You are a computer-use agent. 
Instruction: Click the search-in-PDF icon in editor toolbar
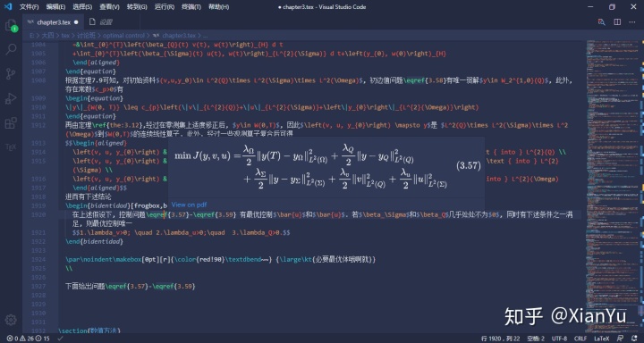[x=601, y=22]
